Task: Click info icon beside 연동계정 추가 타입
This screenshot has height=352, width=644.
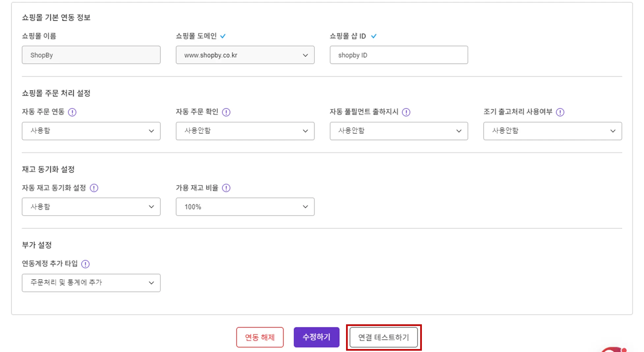Action: [85, 264]
